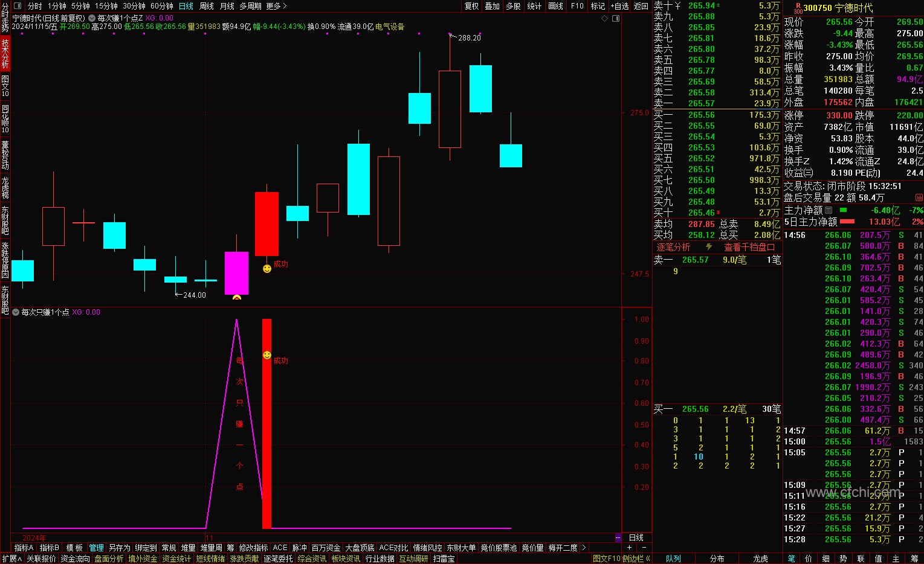Open the 每次赚1个点Z indicator dropdown
Screen dimensions: 924x564
coord(92,18)
